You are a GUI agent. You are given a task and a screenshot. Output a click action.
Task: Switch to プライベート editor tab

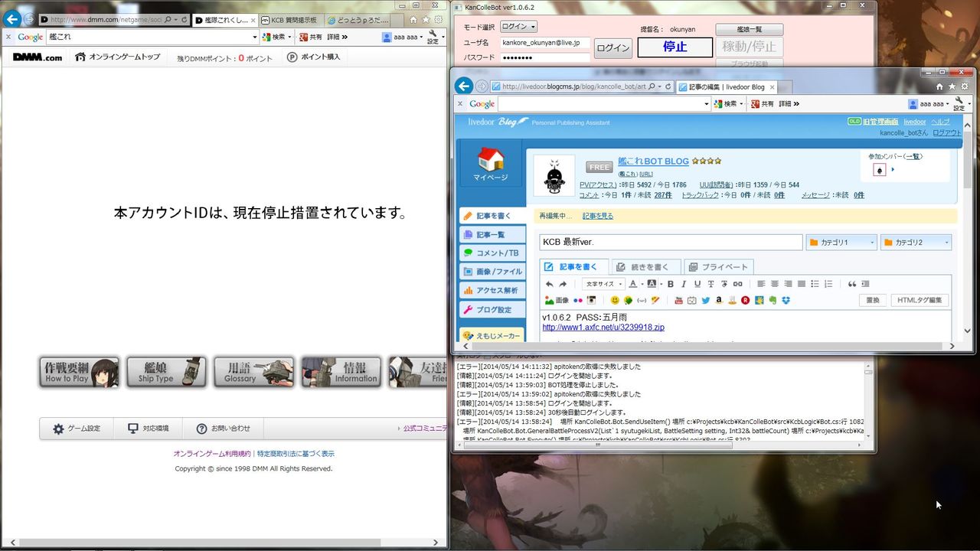coord(718,267)
